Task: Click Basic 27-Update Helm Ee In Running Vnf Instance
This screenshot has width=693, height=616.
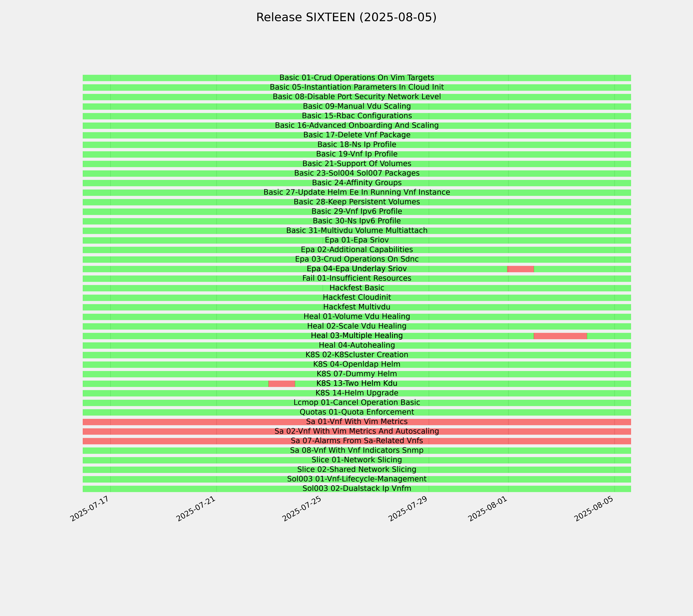Action: (x=357, y=192)
